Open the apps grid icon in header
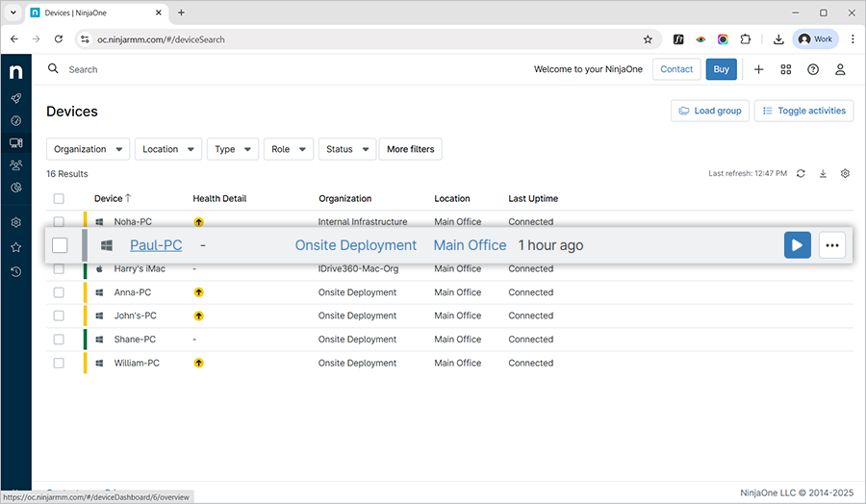This screenshot has height=504, width=866. [x=786, y=69]
